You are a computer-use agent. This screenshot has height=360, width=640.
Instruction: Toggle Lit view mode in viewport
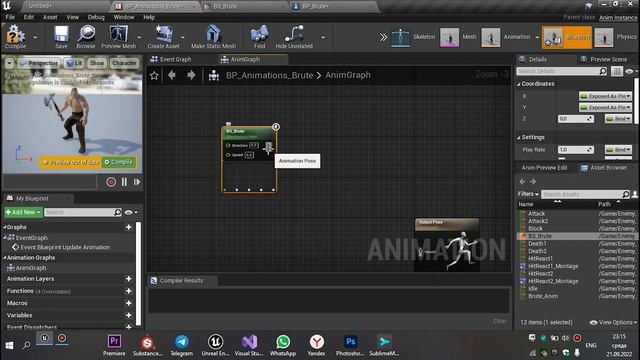74,63
